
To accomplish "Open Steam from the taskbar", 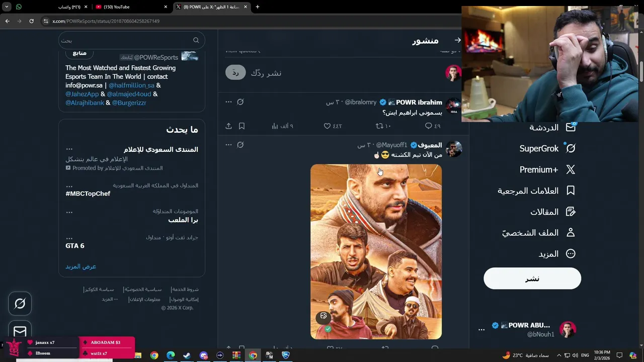I will pyautogui.click(x=187, y=355).
